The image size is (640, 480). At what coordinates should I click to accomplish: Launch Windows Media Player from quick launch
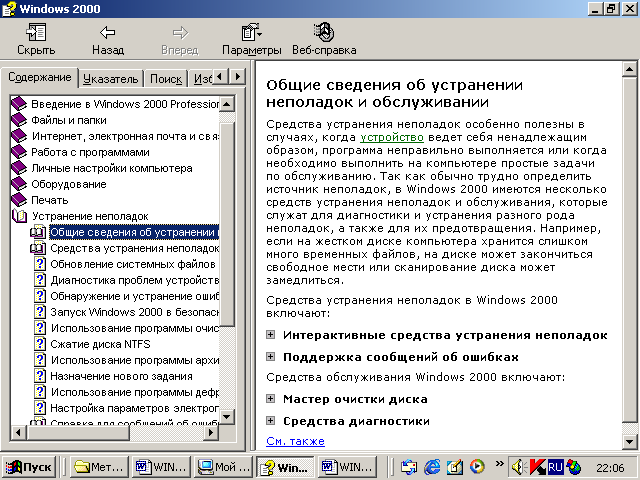pos(477,467)
